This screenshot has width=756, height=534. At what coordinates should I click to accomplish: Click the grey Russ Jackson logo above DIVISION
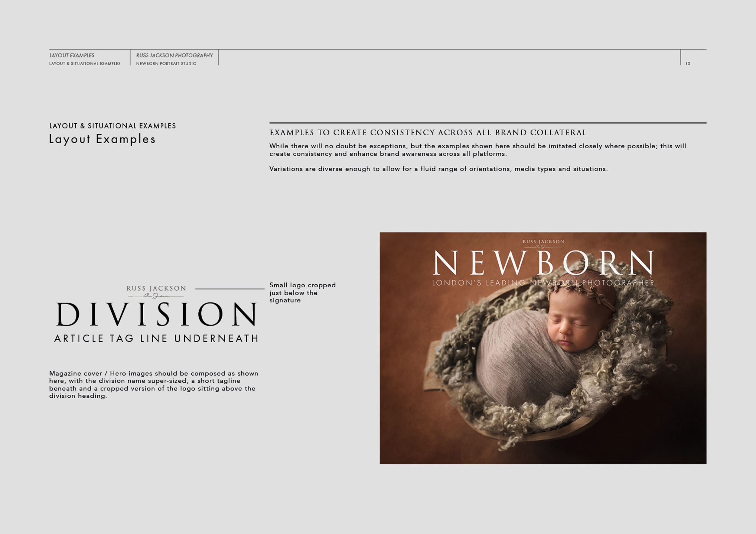(156, 292)
